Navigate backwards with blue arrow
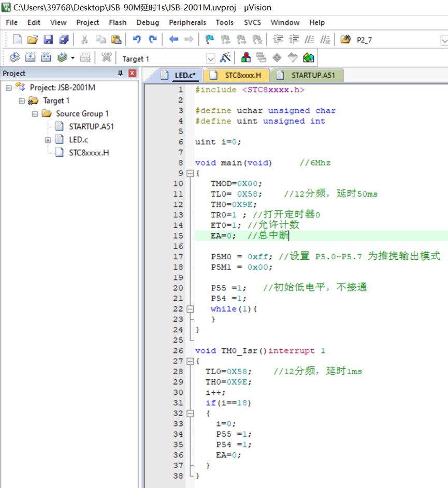Viewport: 448px width, 488px height. point(174,39)
